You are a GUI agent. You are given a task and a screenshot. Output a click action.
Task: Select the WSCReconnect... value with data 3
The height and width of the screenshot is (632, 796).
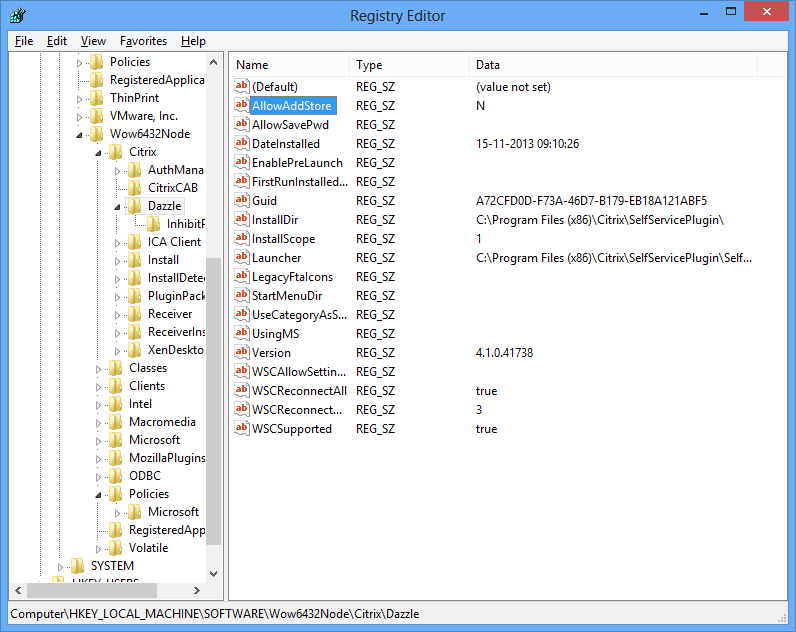click(x=297, y=410)
